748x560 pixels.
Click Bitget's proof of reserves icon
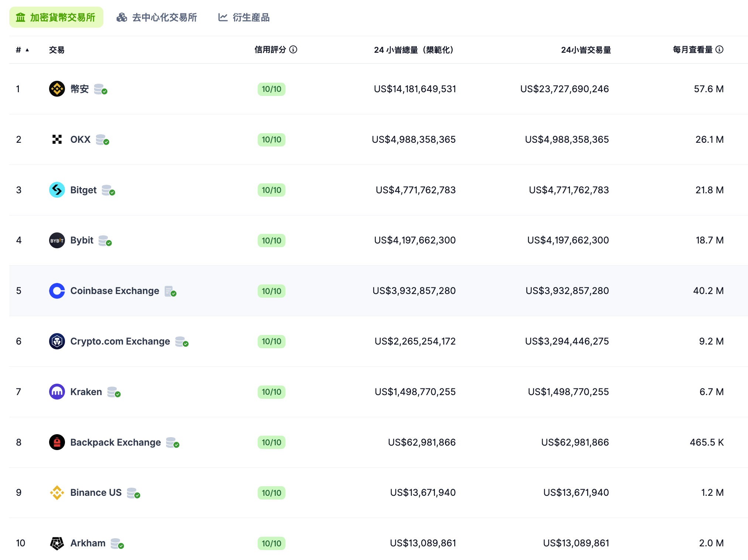(108, 190)
